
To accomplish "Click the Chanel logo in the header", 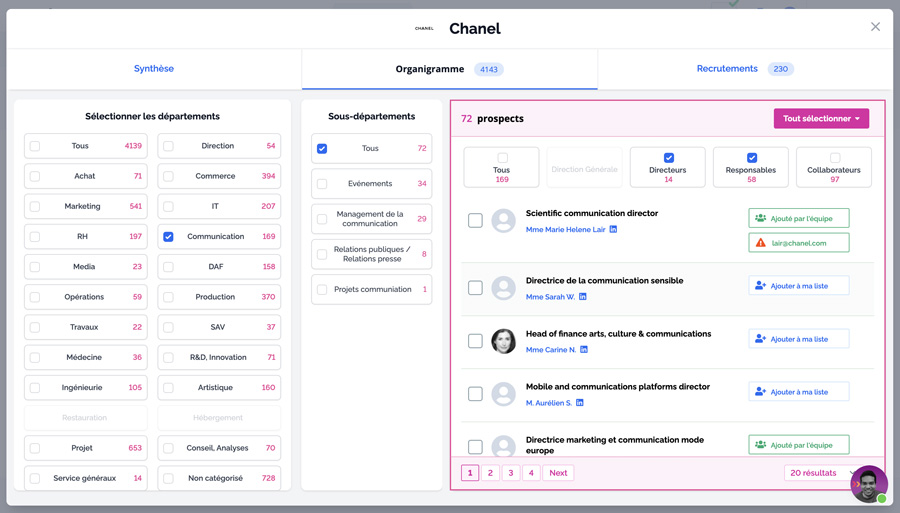I will [424, 28].
